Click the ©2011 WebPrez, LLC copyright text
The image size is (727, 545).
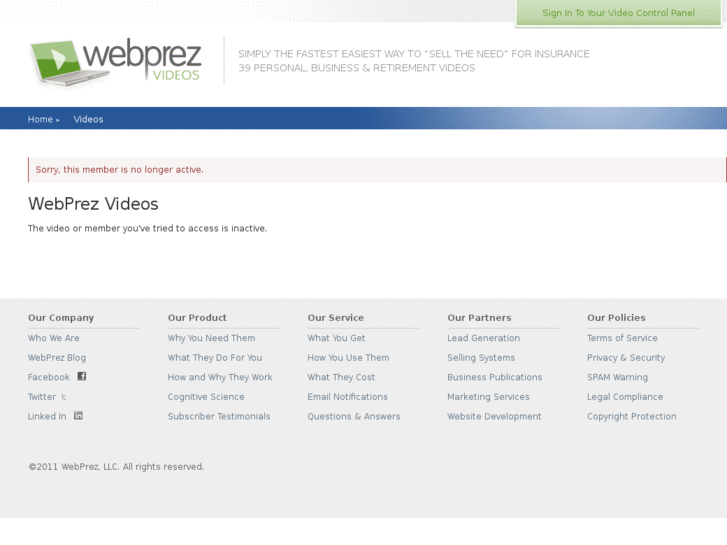(116, 467)
